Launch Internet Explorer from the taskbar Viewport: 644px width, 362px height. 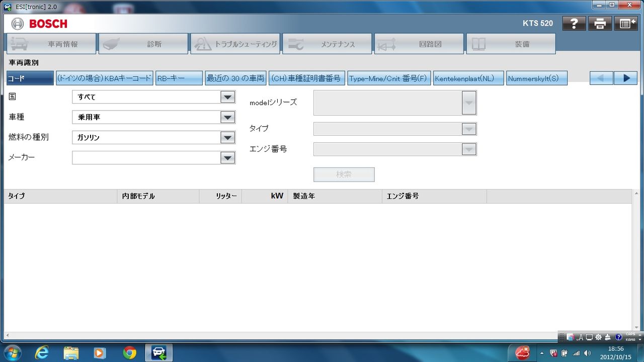(x=42, y=353)
